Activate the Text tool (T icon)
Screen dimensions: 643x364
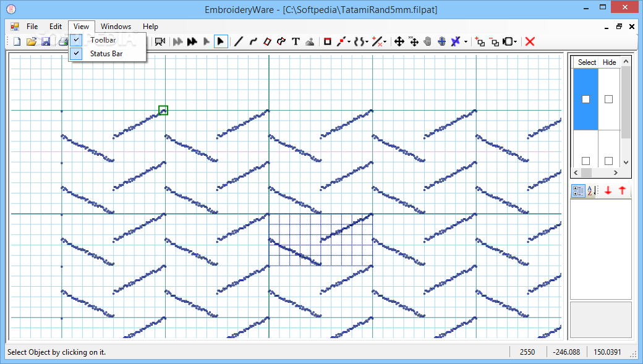296,41
